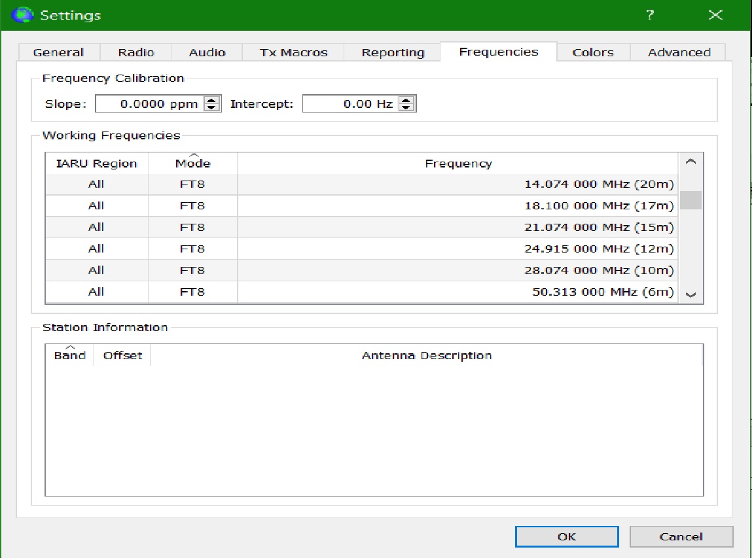The width and height of the screenshot is (754, 560).
Task: Click the help question mark button
Action: pos(650,14)
